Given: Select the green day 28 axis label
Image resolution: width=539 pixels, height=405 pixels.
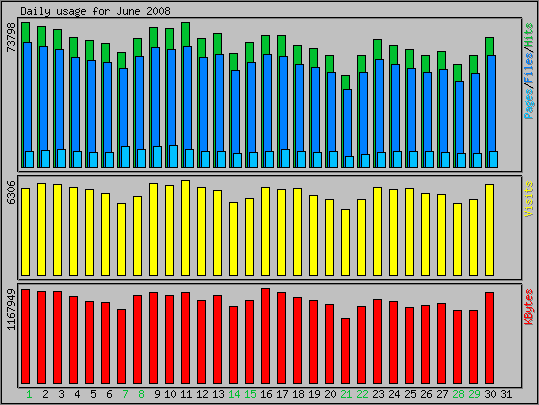Looking at the screenshot, I should tap(458, 394).
